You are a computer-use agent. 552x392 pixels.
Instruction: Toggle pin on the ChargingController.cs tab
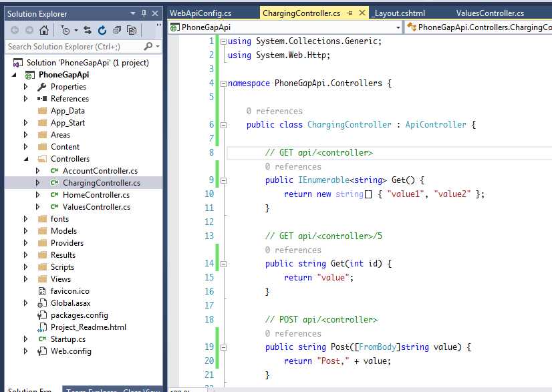pyautogui.click(x=350, y=13)
